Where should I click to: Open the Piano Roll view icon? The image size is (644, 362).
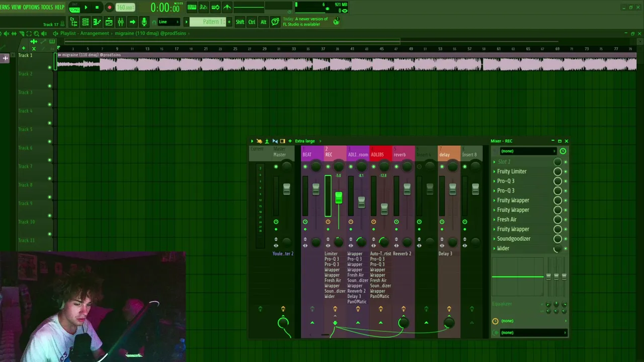pos(97,22)
